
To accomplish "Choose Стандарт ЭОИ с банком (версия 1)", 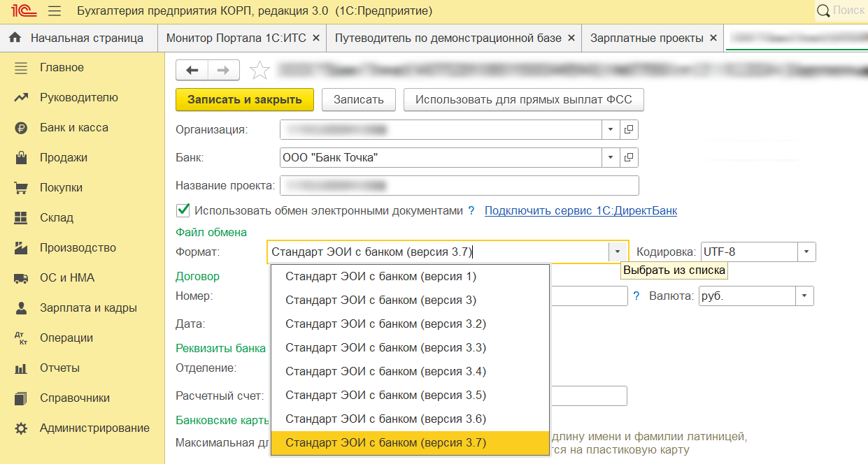I will [380, 277].
